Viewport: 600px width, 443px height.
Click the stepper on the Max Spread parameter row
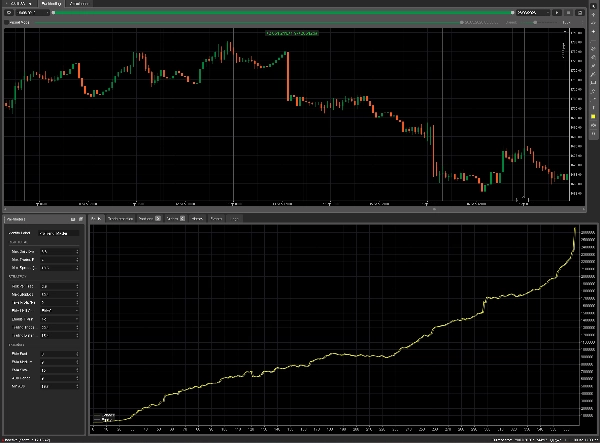[77, 268]
